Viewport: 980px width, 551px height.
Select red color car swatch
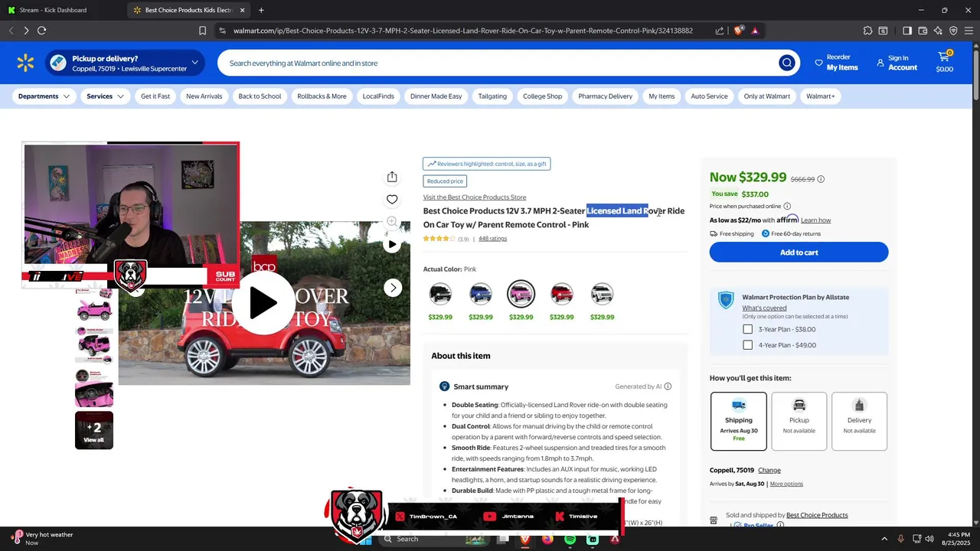coord(561,294)
